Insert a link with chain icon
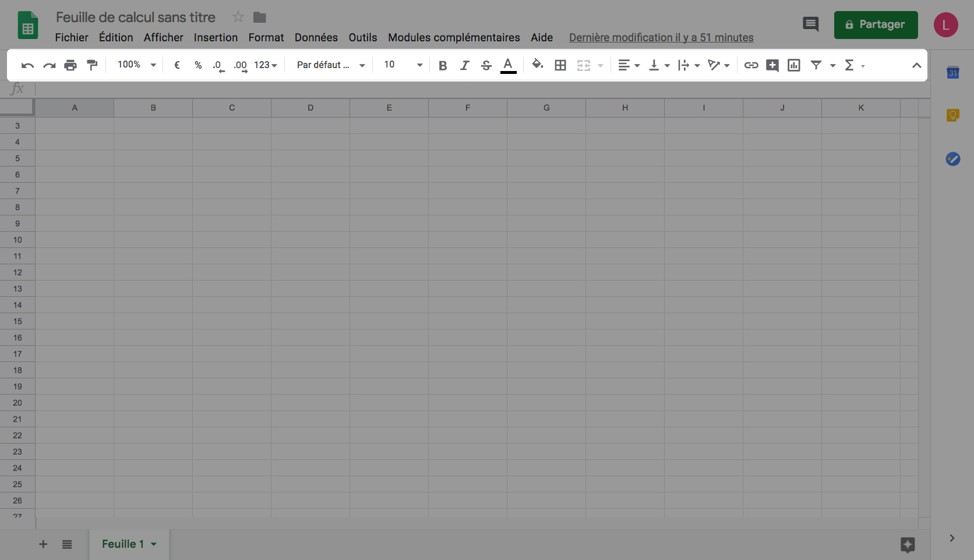974x560 pixels. (x=751, y=65)
